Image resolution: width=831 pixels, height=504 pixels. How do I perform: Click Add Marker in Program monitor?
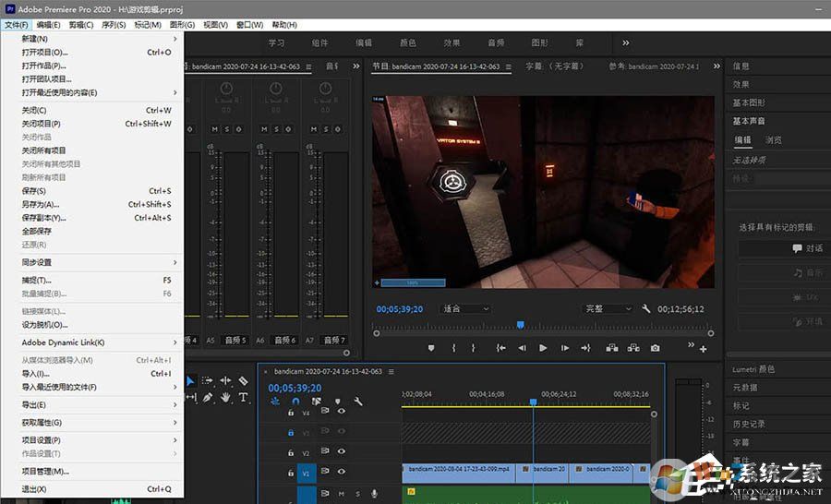tap(430, 348)
